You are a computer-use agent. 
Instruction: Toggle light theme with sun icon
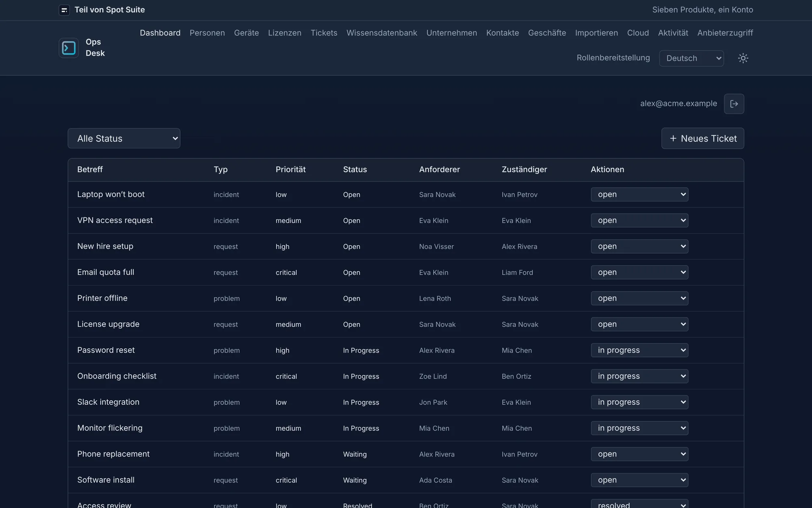click(743, 58)
